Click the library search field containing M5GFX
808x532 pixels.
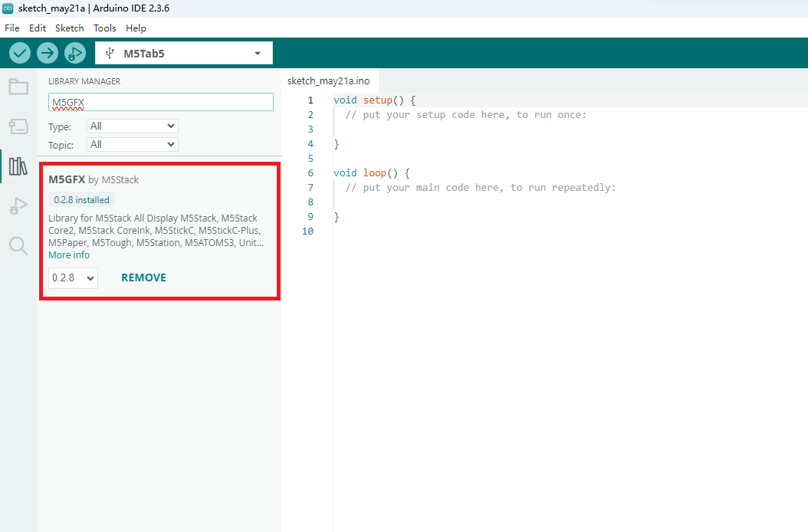tap(161, 102)
